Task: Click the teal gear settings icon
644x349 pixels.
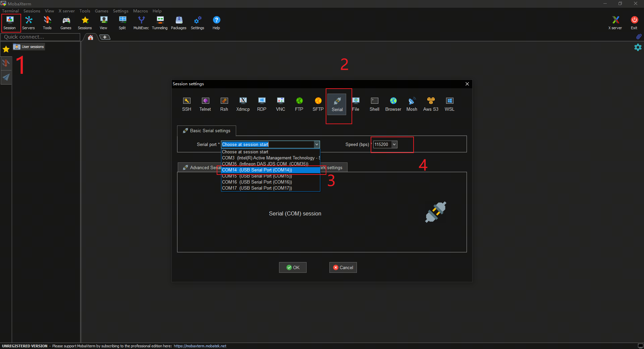Action: coord(638,47)
